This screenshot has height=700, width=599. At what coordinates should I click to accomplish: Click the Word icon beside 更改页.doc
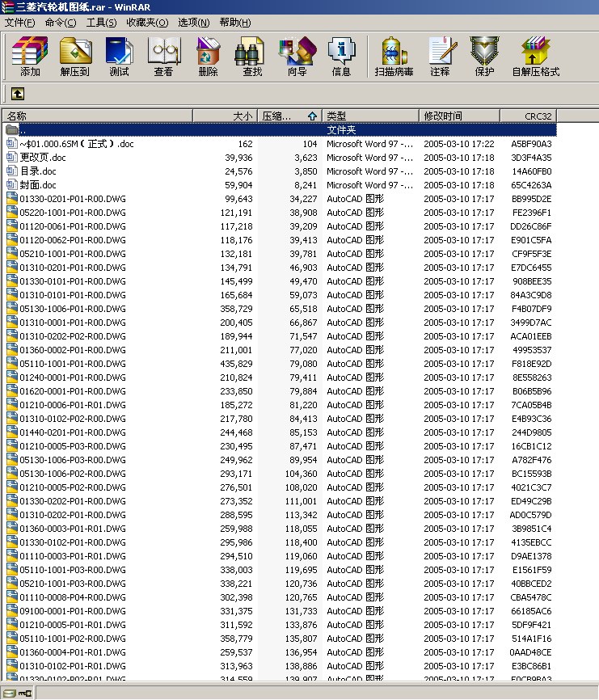(x=11, y=158)
